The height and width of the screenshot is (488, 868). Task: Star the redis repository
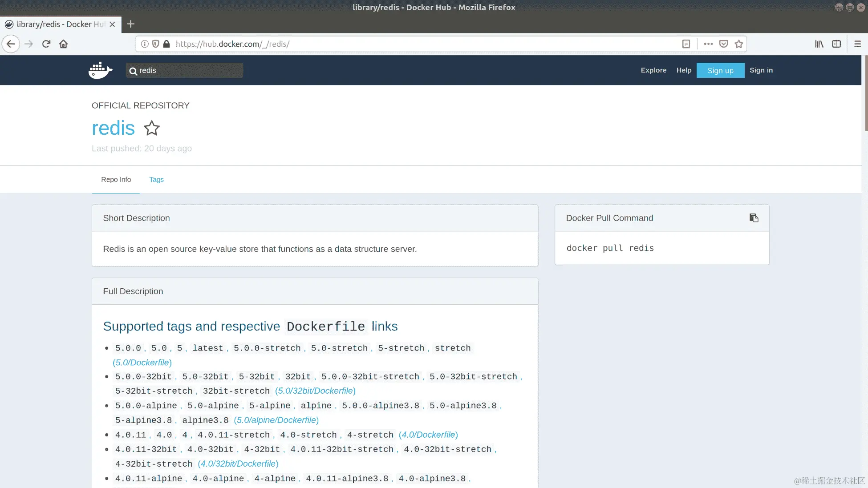tap(152, 128)
